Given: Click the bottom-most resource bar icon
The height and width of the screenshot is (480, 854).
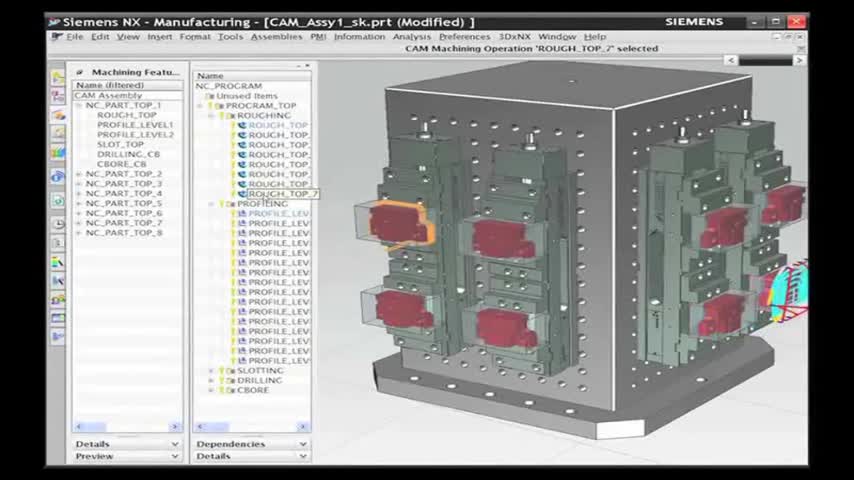Looking at the screenshot, I should pos(58,337).
